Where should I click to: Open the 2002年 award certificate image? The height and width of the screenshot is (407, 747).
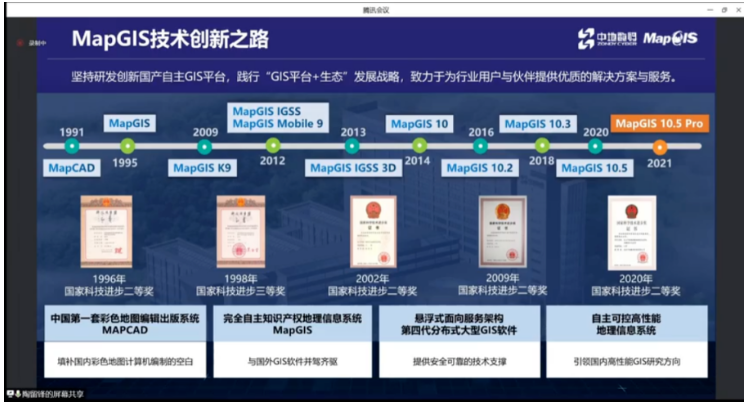tap(373, 231)
